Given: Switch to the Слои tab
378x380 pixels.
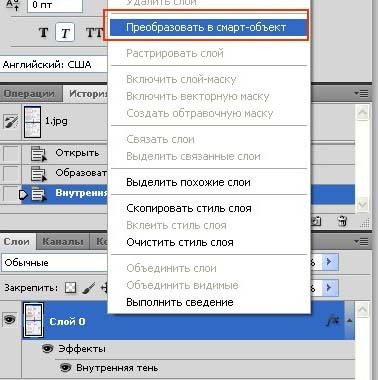Looking at the screenshot, I should point(17,242).
